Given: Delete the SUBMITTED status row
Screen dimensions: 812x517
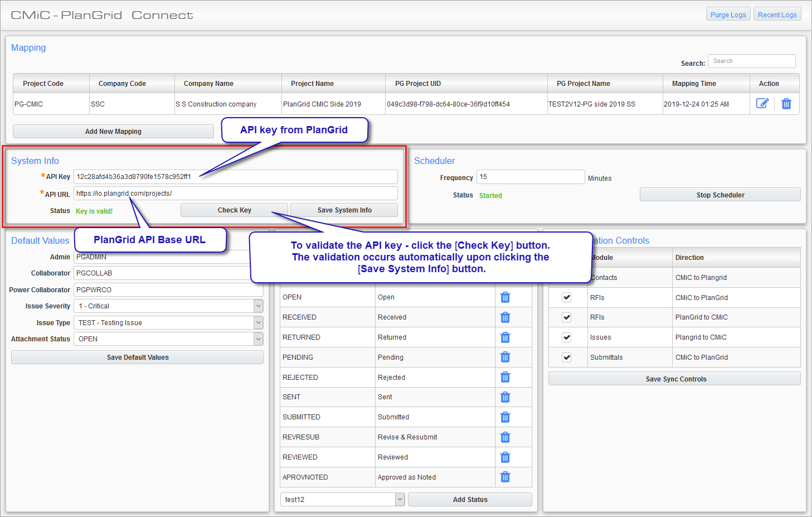Looking at the screenshot, I should [505, 417].
